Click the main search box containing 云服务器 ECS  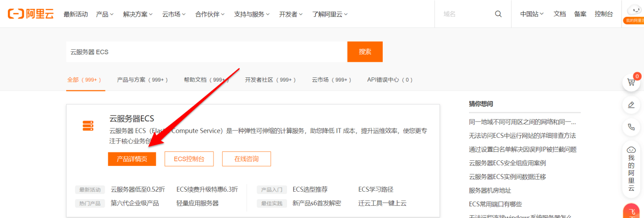click(x=206, y=52)
